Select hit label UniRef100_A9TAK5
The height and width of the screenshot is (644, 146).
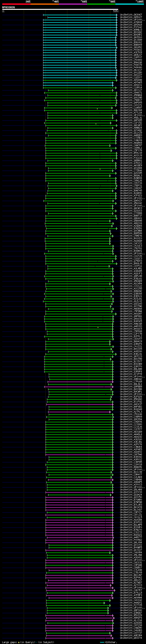click(x=131, y=82)
